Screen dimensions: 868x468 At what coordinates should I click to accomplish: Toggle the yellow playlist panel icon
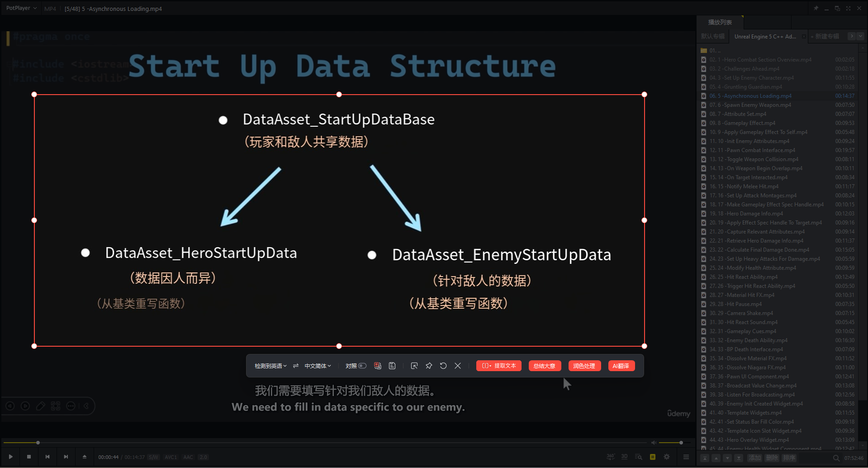pyautogui.click(x=653, y=457)
